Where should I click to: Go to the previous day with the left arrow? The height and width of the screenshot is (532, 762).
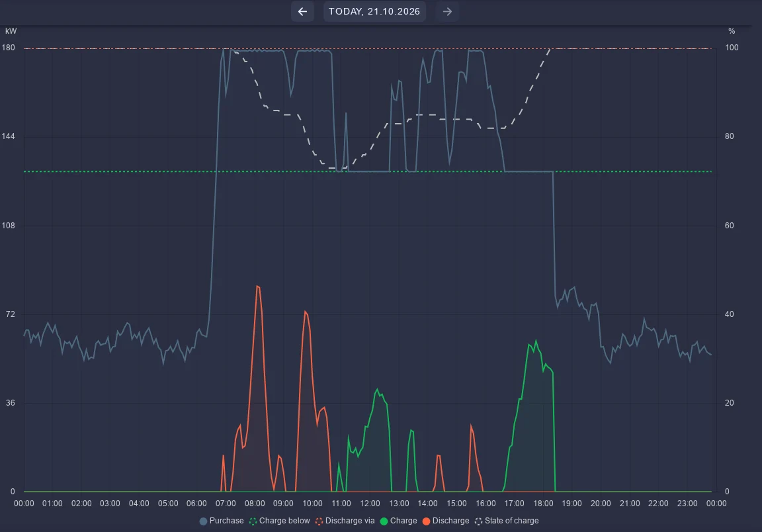coord(302,11)
